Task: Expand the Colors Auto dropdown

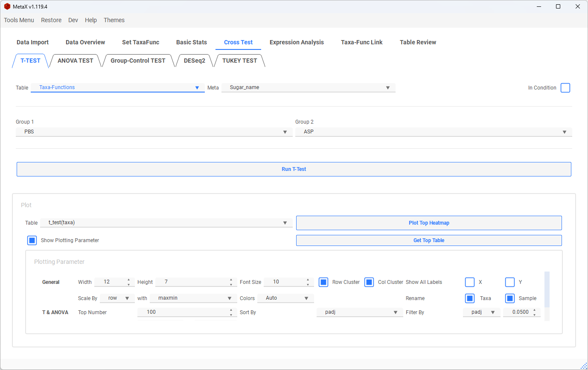Action: (285, 298)
